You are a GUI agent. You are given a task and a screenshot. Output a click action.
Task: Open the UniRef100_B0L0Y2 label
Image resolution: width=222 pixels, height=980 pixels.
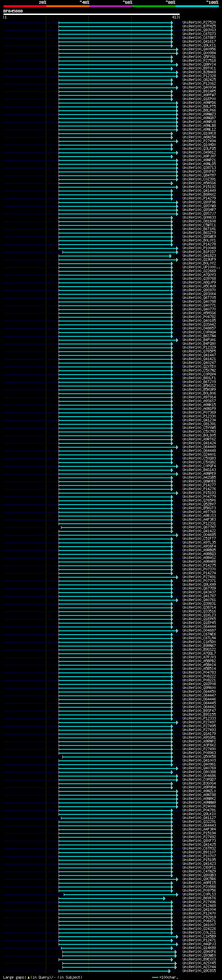pyautogui.click(x=199, y=264)
